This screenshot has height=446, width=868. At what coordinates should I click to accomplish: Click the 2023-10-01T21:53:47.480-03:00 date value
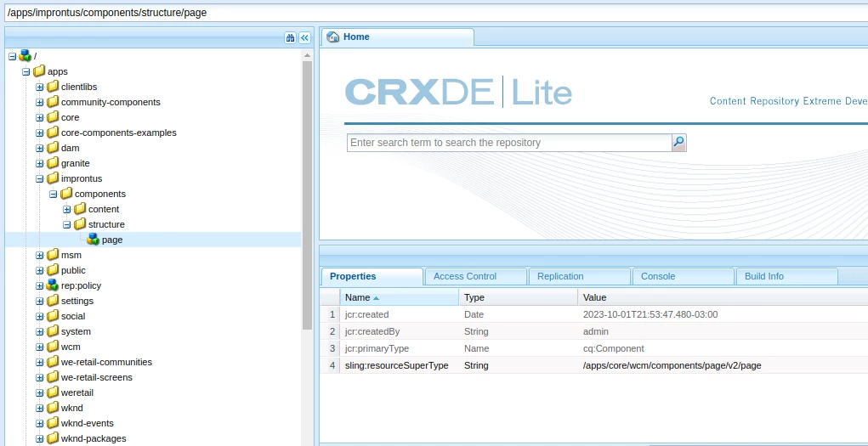click(x=650, y=314)
